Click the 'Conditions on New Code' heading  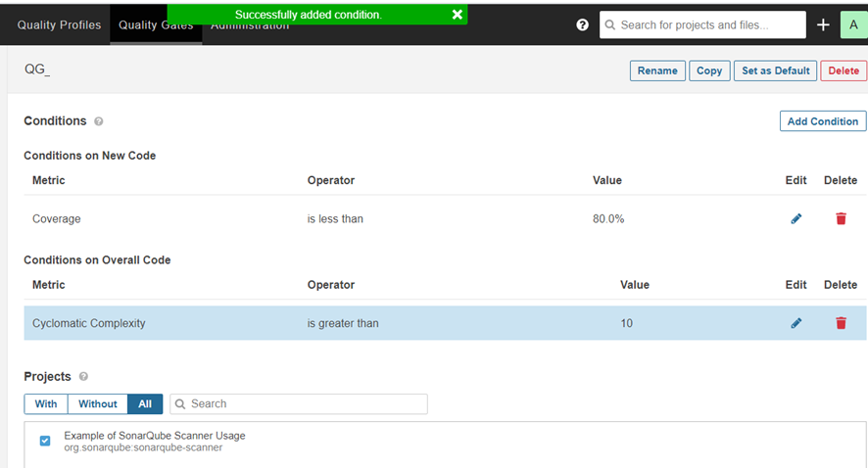pyautogui.click(x=90, y=156)
